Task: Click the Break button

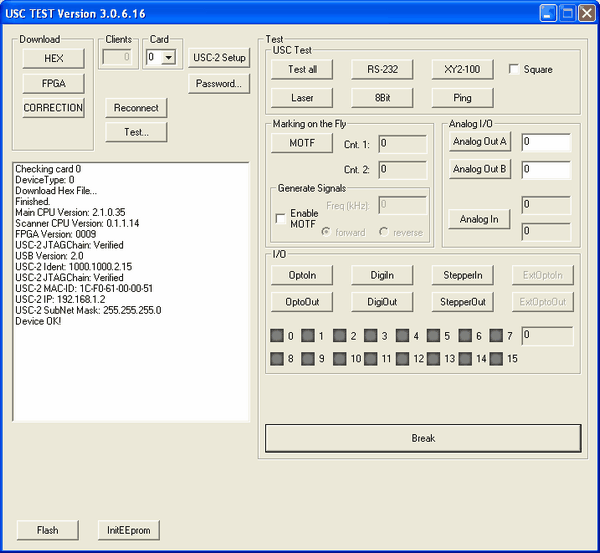Action: click(x=423, y=438)
